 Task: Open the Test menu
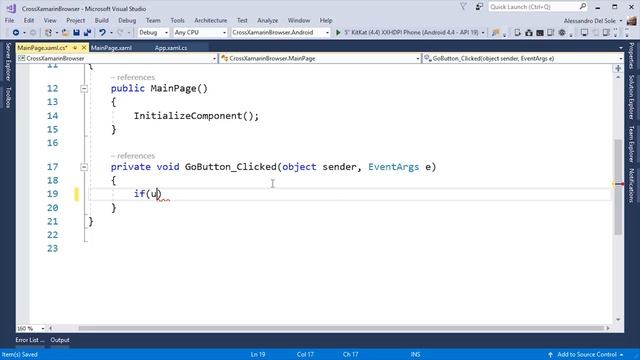pyautogui.click(x=242, y=20)
